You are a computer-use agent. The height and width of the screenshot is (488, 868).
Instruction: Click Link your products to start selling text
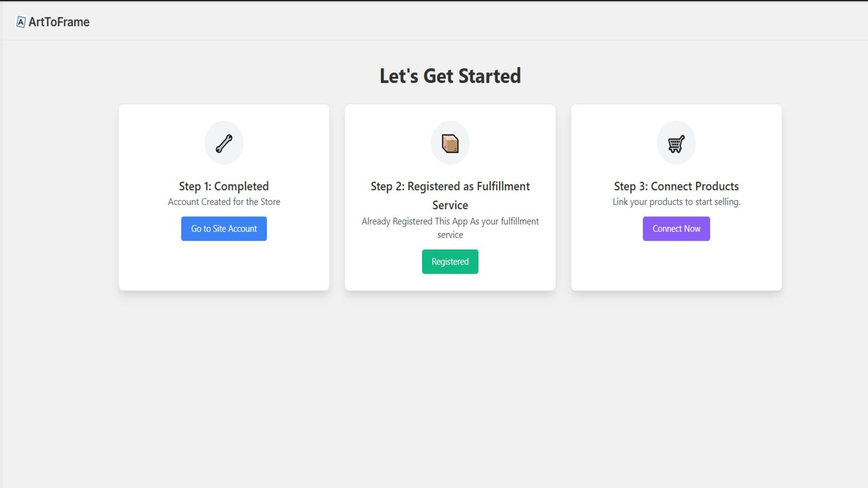[676, 202]
